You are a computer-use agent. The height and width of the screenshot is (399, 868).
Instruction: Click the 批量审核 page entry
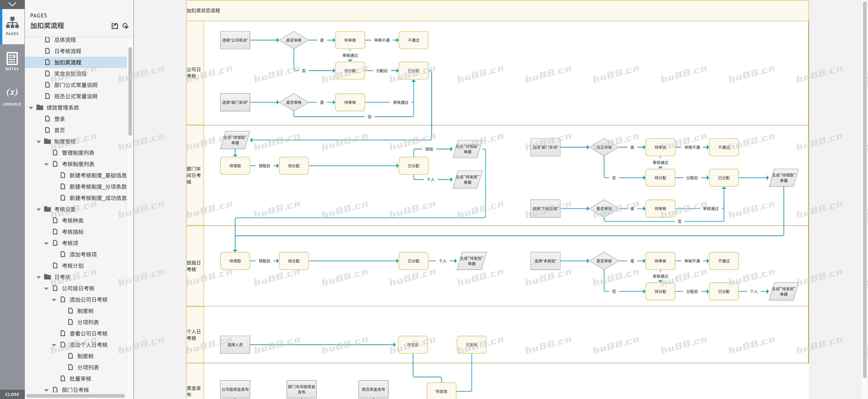pyautogui.click(x=80, y=379)
